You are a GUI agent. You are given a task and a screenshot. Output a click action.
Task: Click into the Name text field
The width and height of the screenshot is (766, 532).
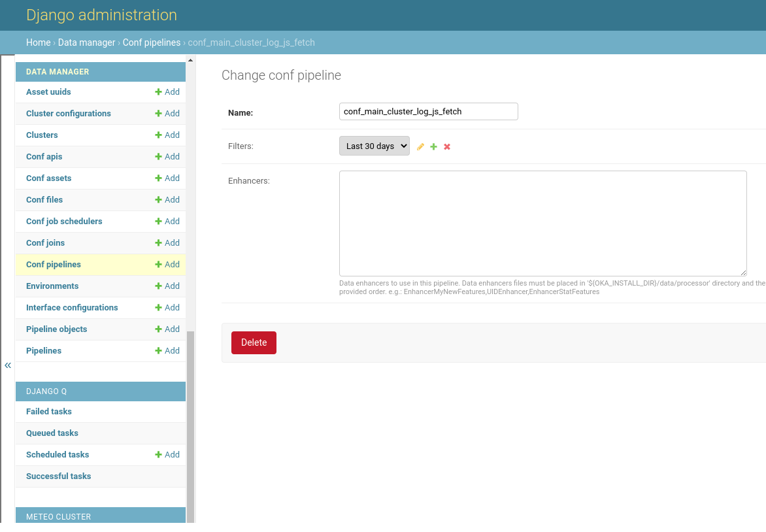(x=428, y=112)
